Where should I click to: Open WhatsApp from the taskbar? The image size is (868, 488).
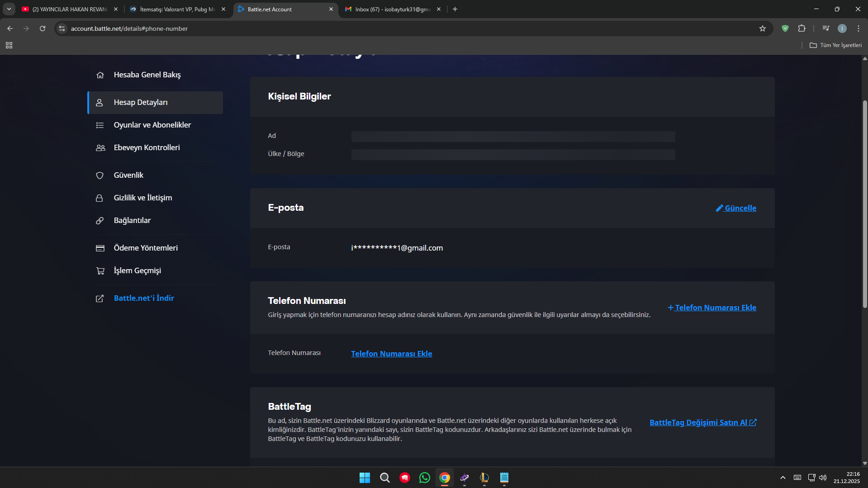coord(425,478)
